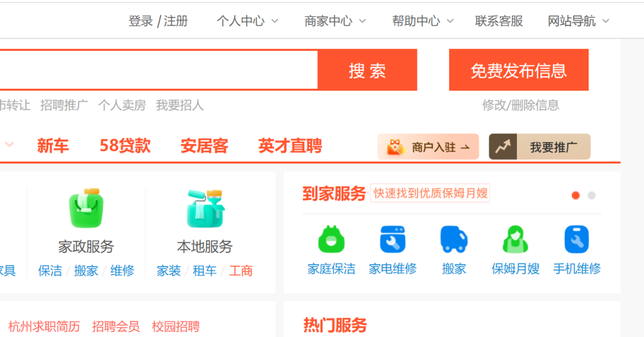Click the 家装 link
Image resolution: width=644 pixels, height=337 pixels.
169,270
